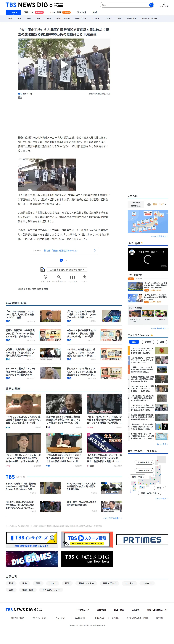Open the inline courthouse photo in article
This screenshot has height=644, width=174.
coord(47,175)
